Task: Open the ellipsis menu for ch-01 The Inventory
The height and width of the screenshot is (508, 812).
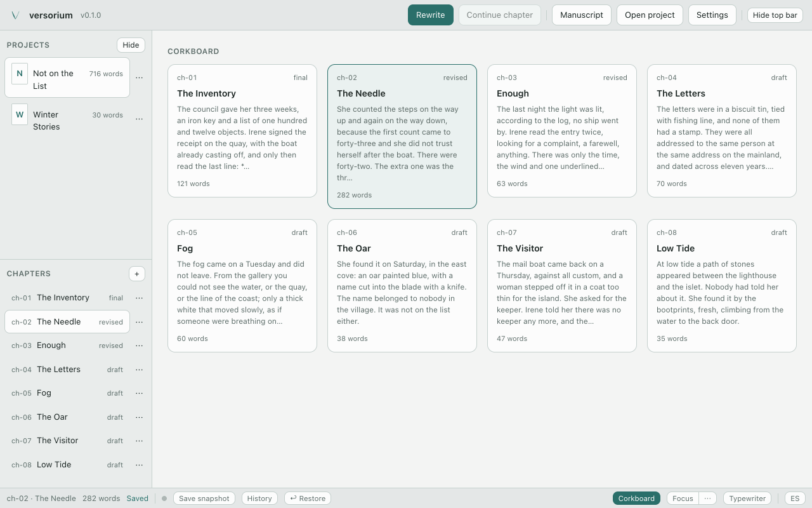Action: 140,298
